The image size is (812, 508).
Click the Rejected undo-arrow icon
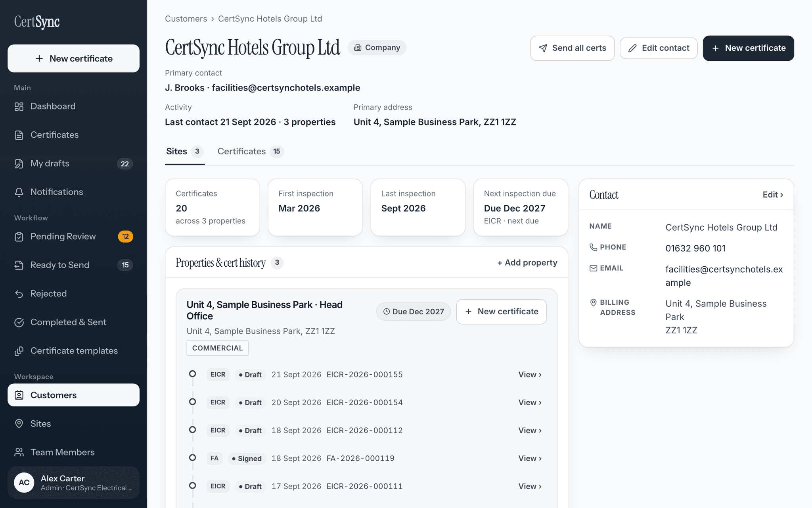(19, 294)
